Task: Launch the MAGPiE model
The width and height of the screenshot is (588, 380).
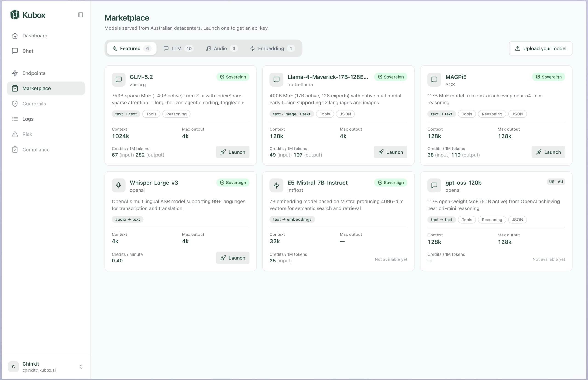Action: point(548,152)
